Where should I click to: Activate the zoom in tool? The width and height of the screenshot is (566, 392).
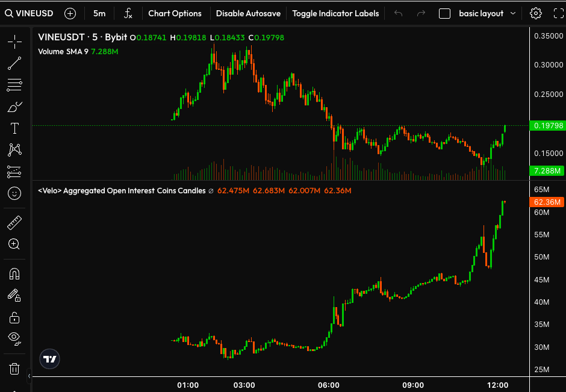(x=14, y=244)
